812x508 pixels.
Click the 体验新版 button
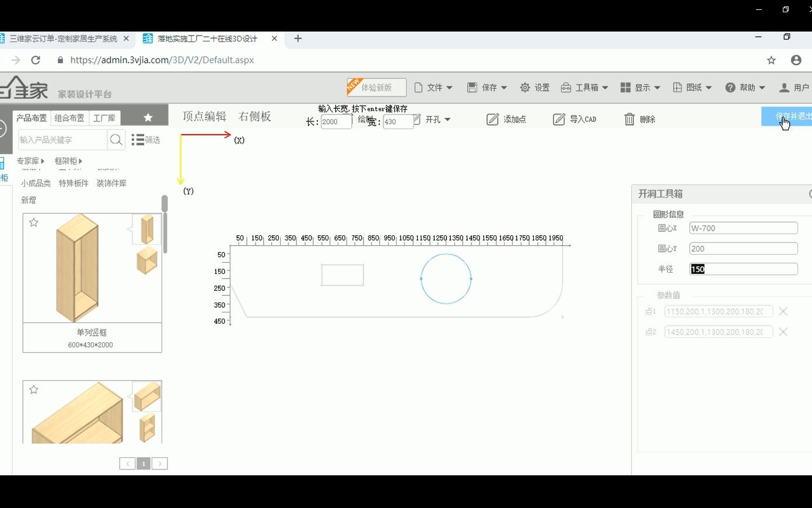point(376,86)
